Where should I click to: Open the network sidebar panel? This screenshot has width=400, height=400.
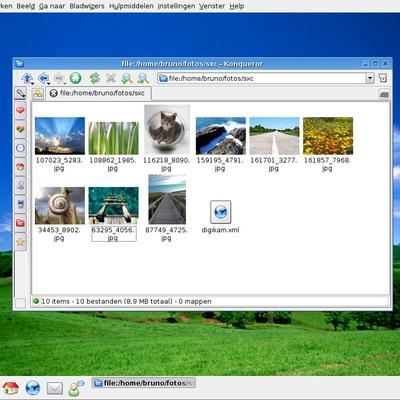click(x=20, y=185)
